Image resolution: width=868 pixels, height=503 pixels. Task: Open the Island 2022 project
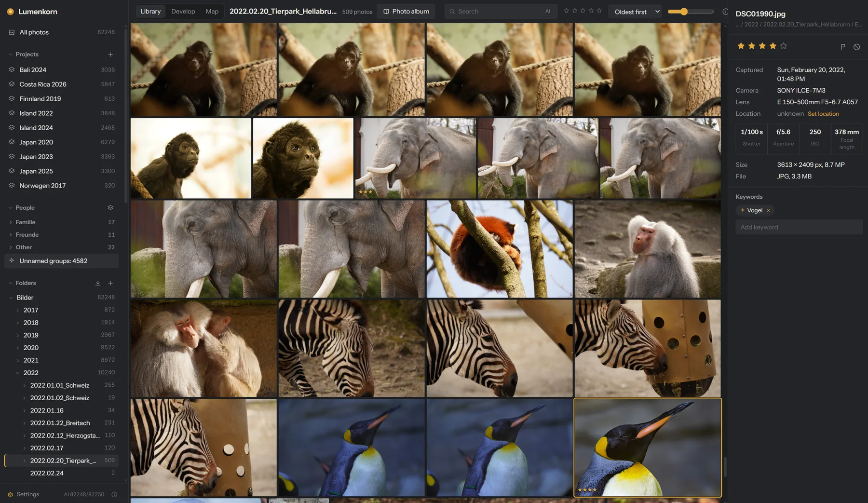point(62,113)
